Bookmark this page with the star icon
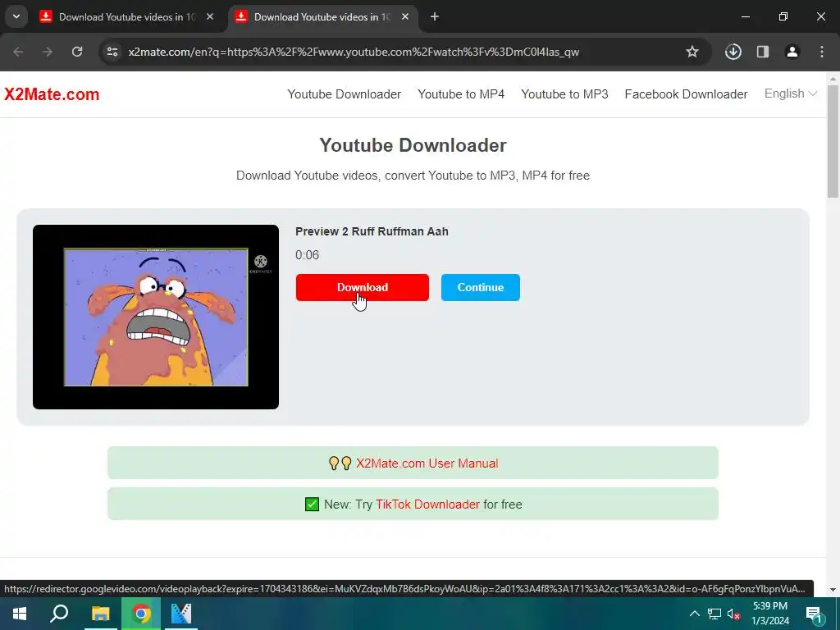 pos(692,52)
